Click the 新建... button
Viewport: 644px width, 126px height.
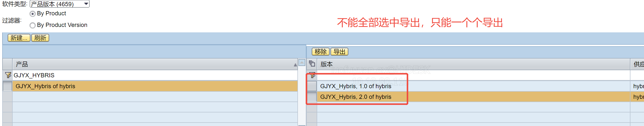tap(19, 38)
